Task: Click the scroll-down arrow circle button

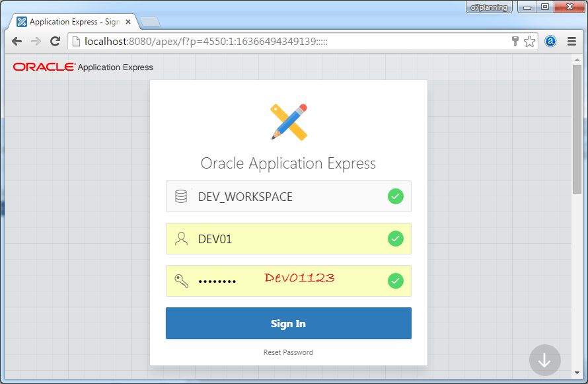Action: pos(544,360)
